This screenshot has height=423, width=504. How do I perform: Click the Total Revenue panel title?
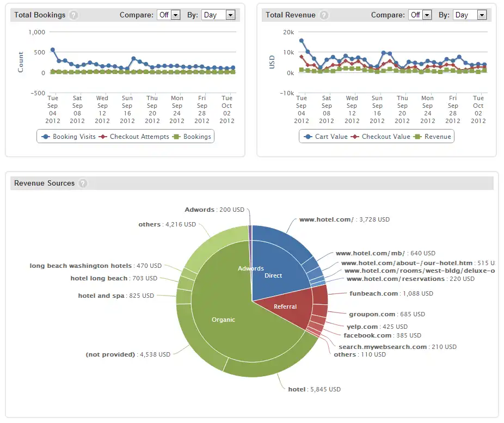(291, 15)
